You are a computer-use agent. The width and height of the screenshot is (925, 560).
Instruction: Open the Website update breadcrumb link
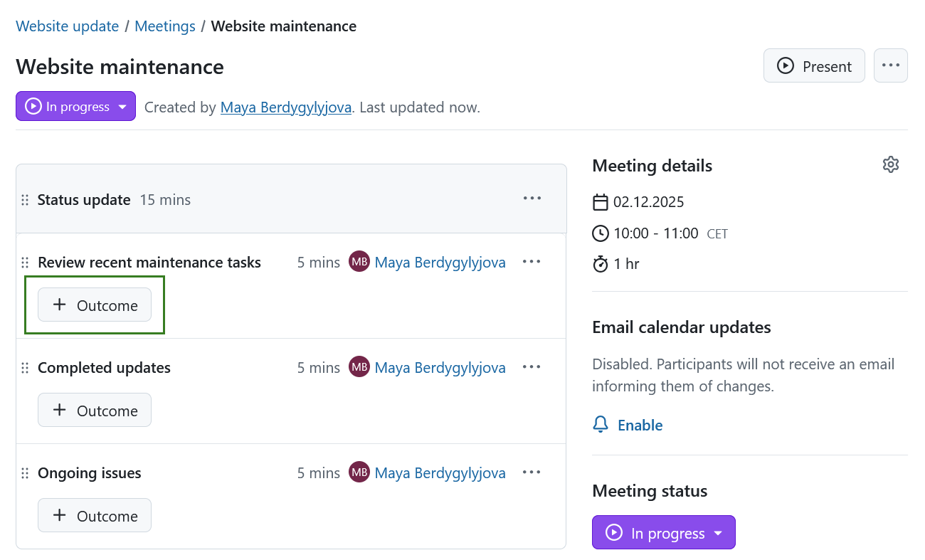(67, 26)
